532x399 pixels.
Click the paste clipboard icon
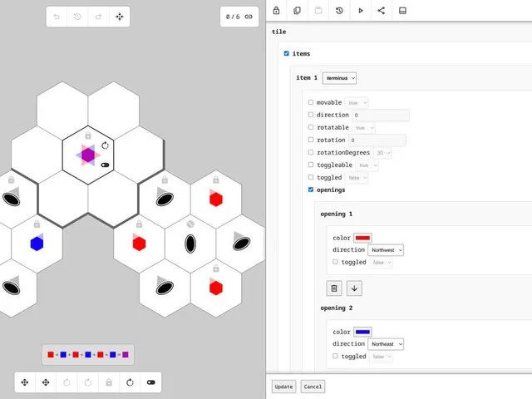[x=318, y=11]
